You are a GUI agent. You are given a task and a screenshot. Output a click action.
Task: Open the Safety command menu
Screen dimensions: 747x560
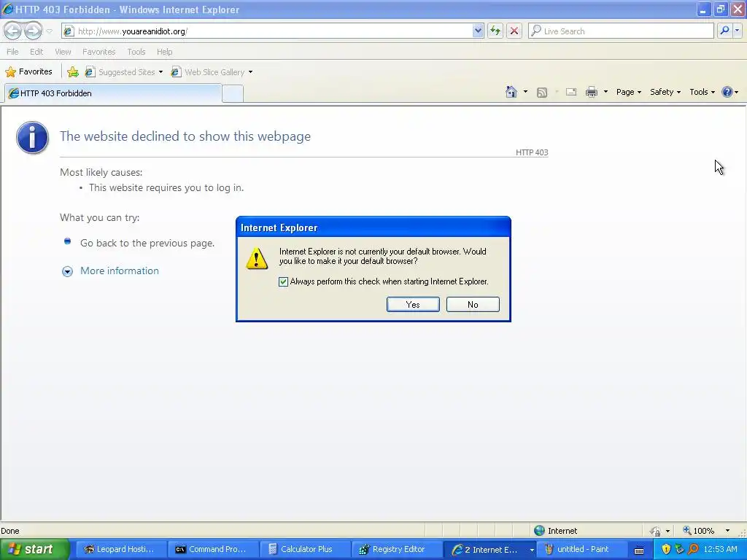tap(665, 92)
